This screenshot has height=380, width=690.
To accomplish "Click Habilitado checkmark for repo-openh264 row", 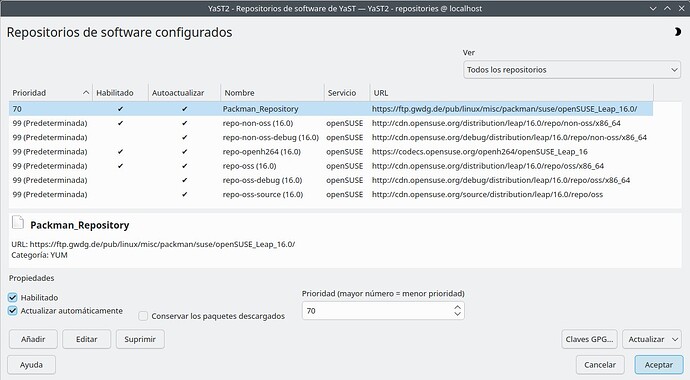I will coord(120,152).
